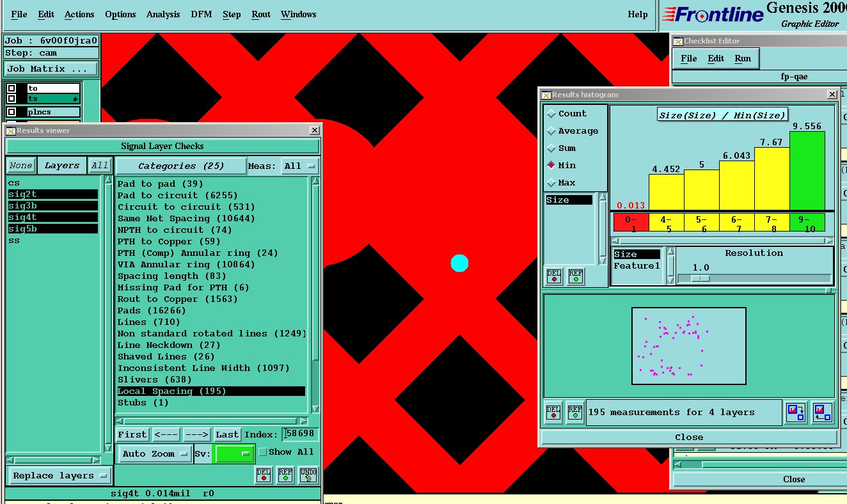Open the Categories (25) selector
The image size is (847, 504).
coord(181,166)
